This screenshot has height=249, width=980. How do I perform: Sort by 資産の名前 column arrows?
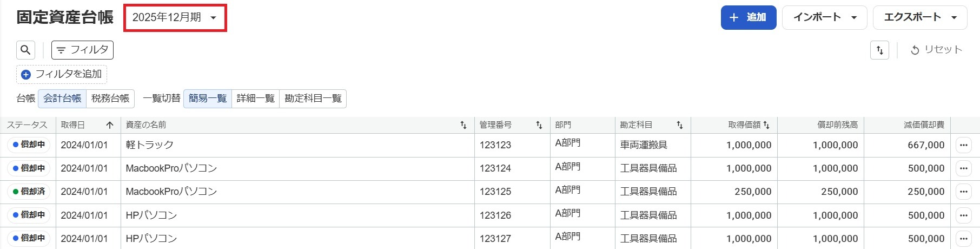tap(463, 125)
